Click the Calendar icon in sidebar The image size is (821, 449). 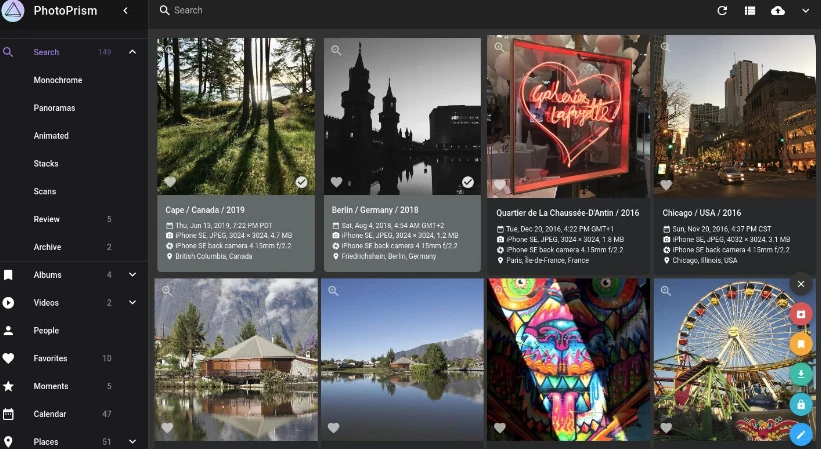click(x=8, y=414)
